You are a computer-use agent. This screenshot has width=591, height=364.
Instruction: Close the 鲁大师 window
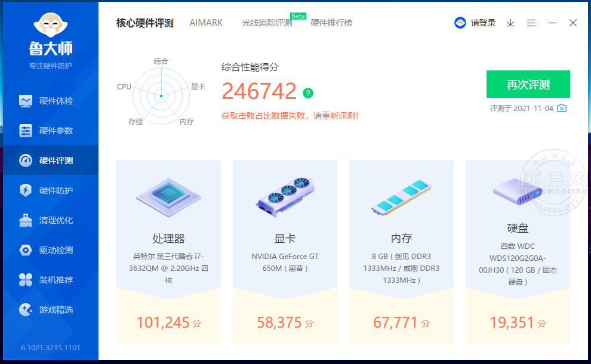(x=573, y=23)
